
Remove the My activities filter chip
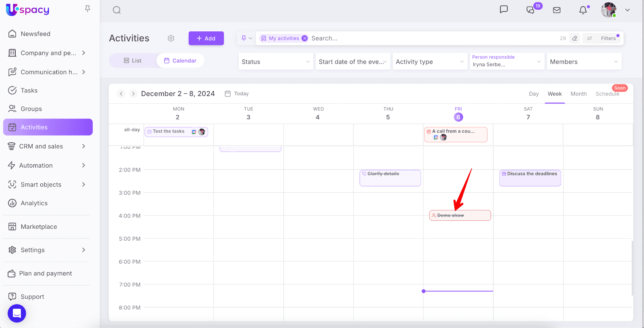click(x=305, y=38)
